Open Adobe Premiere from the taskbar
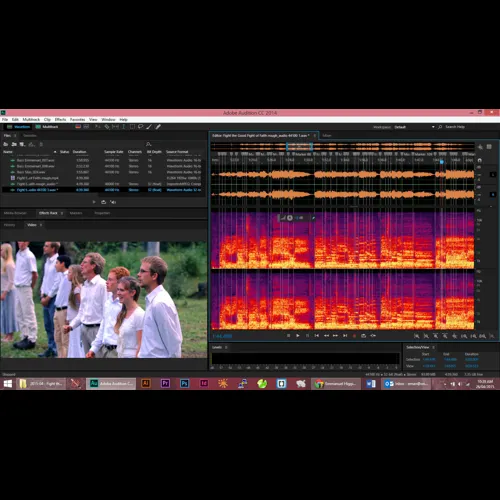Image resolution: width=500 pixels, height=500 pixels. pos(165,384)
